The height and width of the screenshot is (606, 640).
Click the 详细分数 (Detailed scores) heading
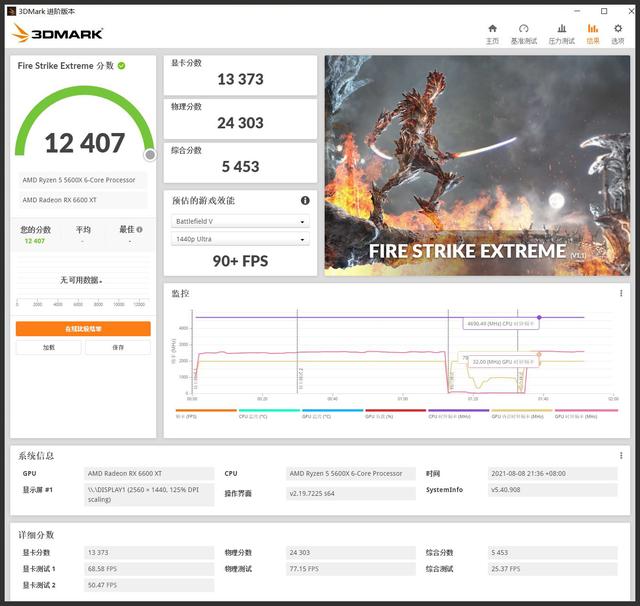click(x=36, y=535)
